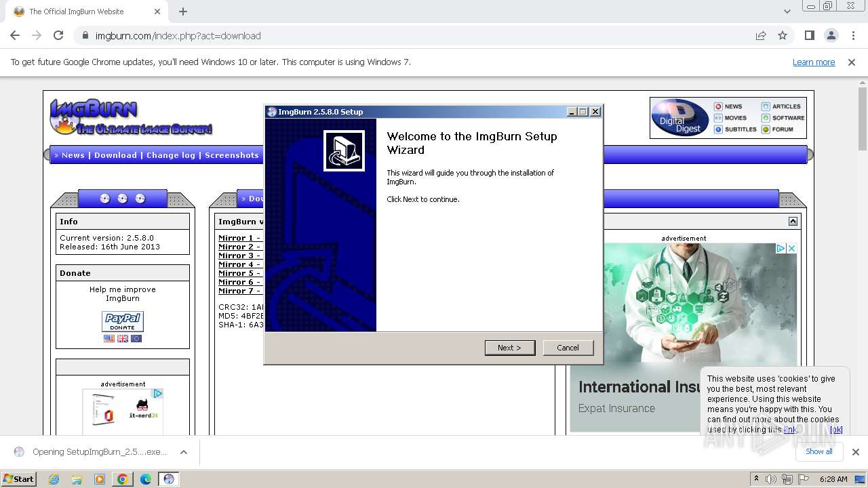Accept cookies with ok link

pyautogui.click(x=836, y=430)
